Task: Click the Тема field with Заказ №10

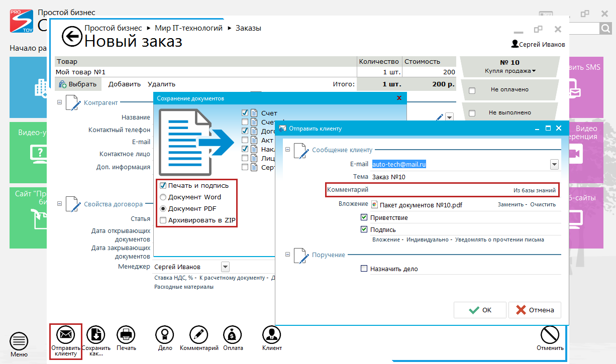Action: pos(465,177)
